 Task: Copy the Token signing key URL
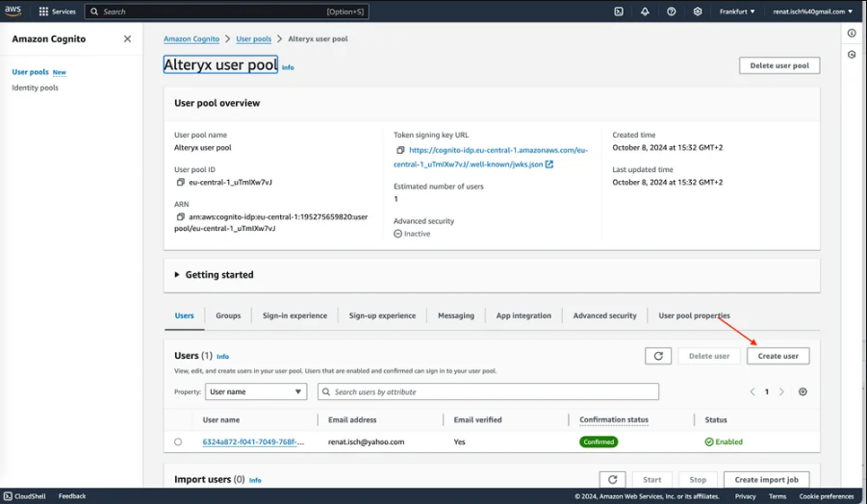[400, 150]
